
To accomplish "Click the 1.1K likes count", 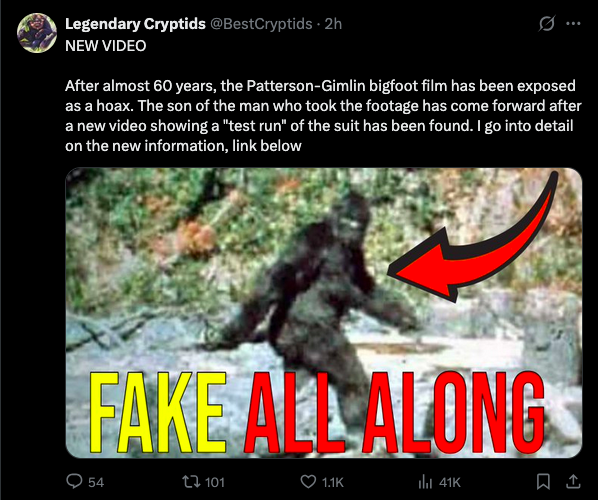I will [333, 482].
